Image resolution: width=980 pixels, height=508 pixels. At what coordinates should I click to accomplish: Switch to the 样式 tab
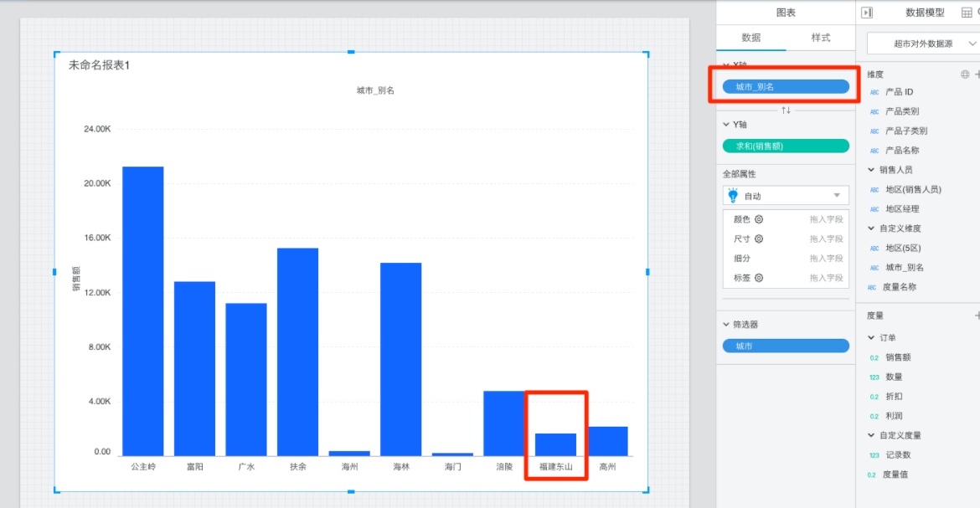820,38
